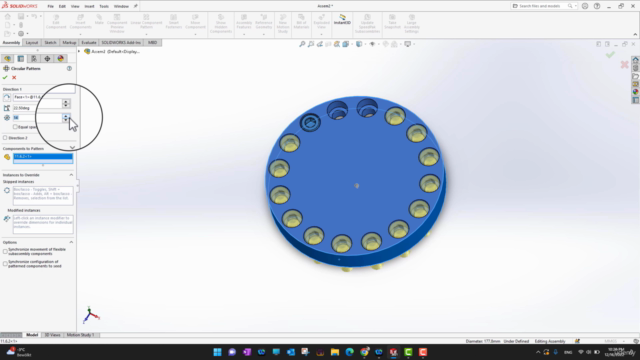Open the Edit menu
This screenshot has height=360, width=640.
click(62, 6)
